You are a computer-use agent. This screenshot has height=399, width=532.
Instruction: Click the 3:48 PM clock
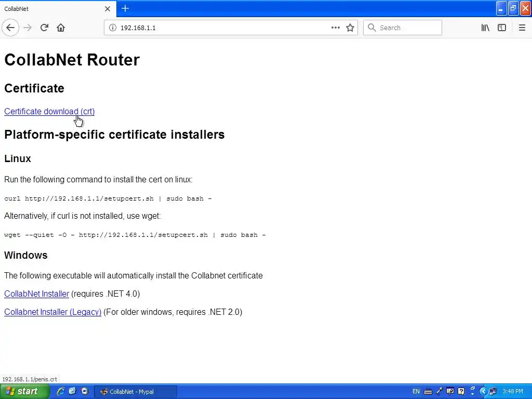pyautogui.click(x=513, y=392)
